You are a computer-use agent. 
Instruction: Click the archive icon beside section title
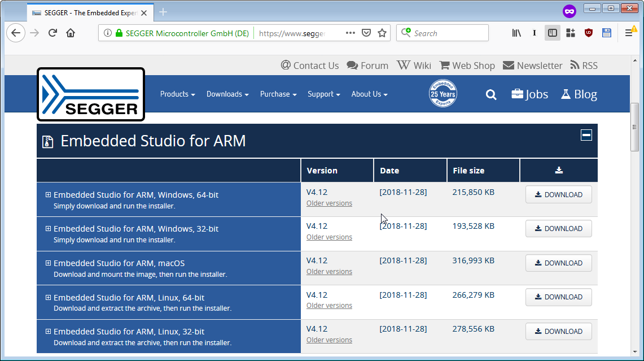coord(47,142)
